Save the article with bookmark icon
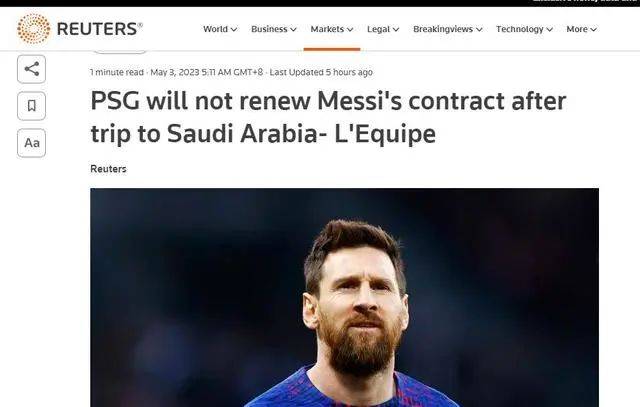640x407 pixels. point(31,106)
